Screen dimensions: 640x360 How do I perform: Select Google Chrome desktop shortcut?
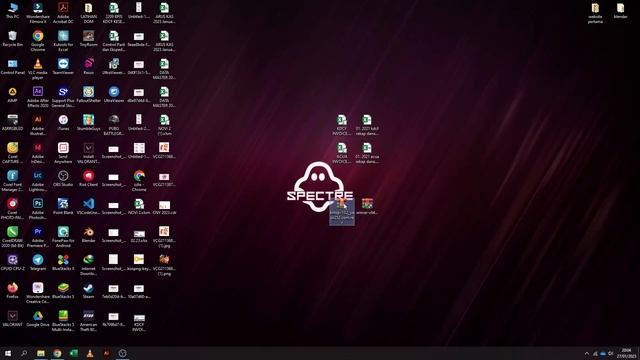38,40
